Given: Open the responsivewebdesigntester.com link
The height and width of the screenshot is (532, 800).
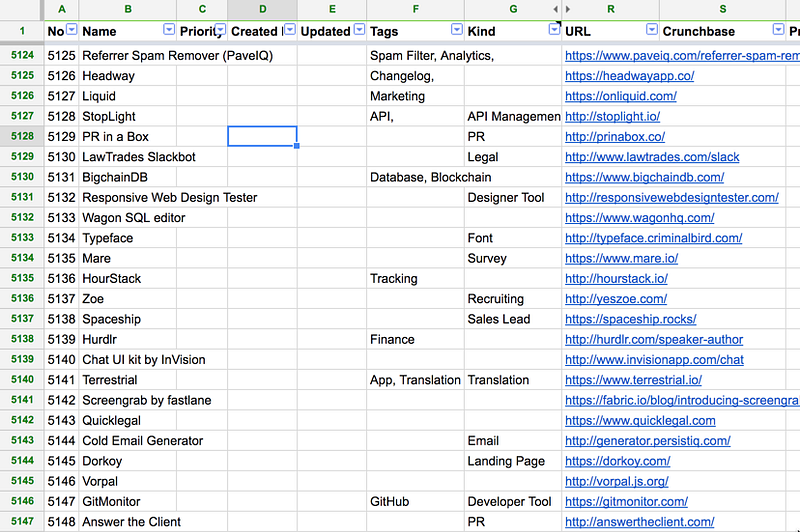Looking at the screenshot, I should point(672,197).
